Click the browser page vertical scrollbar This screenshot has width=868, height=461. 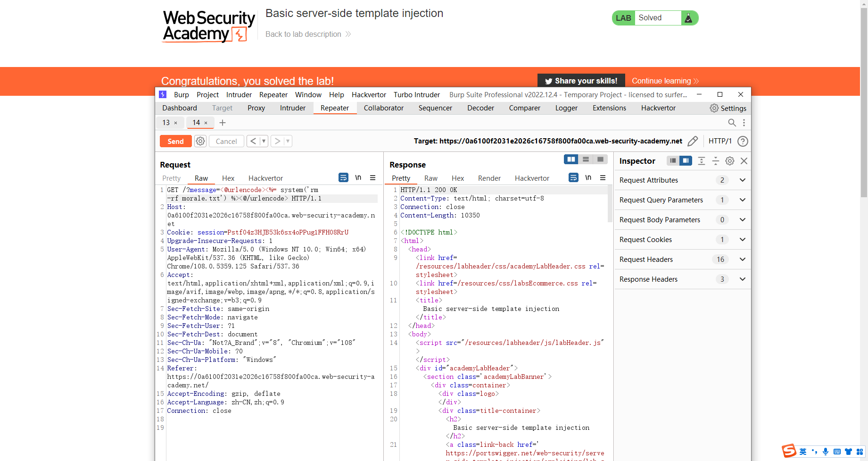point(864,101)
